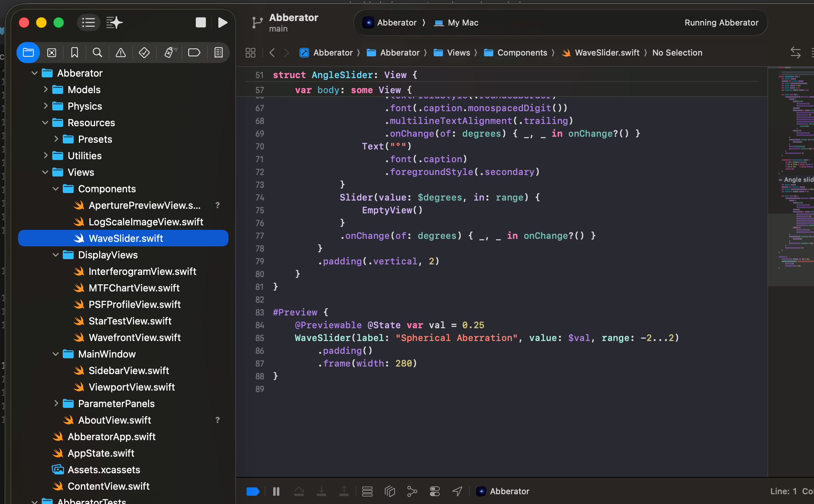Collapse the DisplayViews folder
Screen dimensions: 814x504
click(x=56, y=255)
